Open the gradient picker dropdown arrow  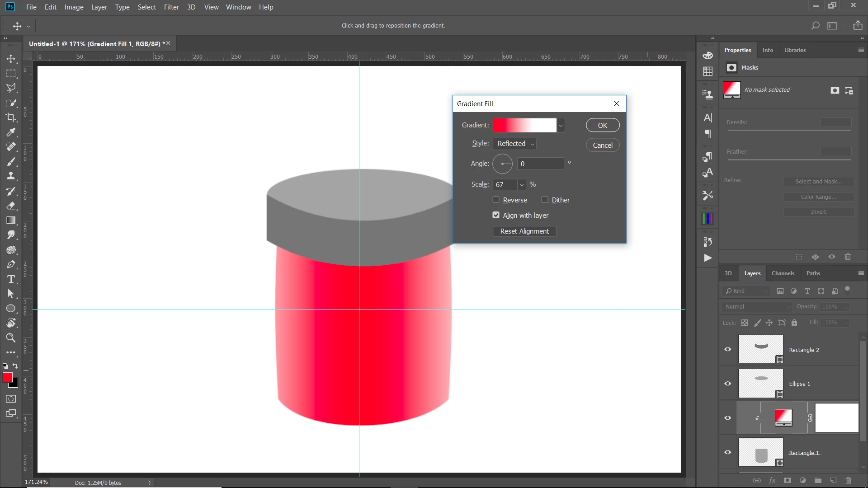[x=561, y=125]
